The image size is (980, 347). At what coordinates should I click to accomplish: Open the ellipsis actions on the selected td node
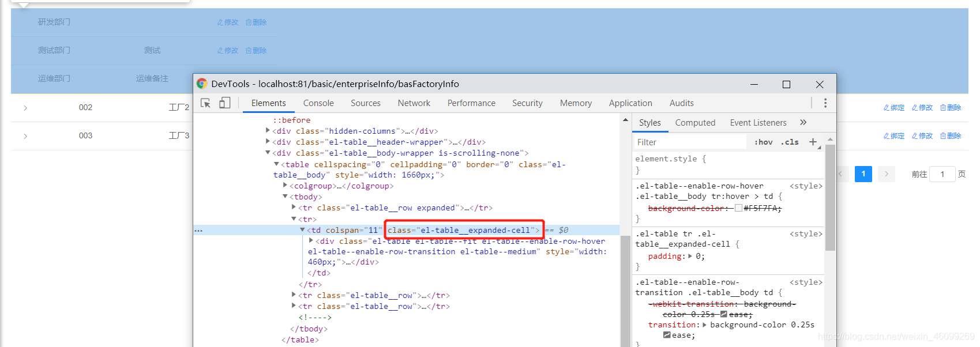coord(198,231)
